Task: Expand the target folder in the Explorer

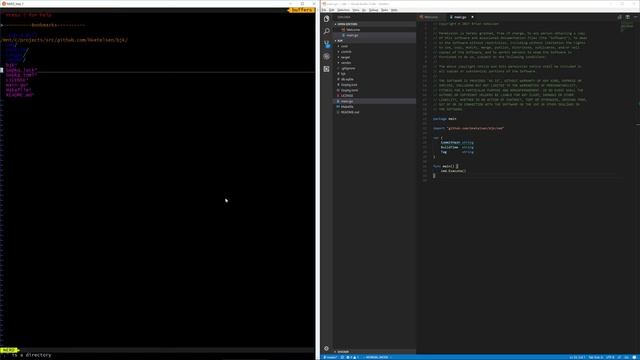Action: (x=345, y=57)
